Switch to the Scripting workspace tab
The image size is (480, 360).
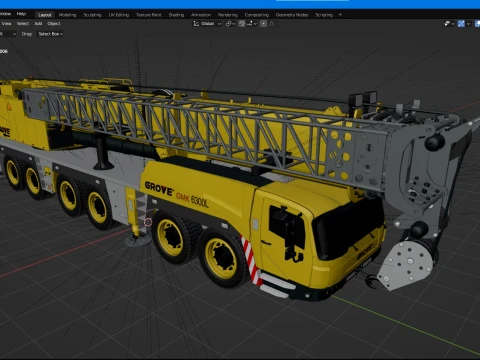tap(324, 15)
